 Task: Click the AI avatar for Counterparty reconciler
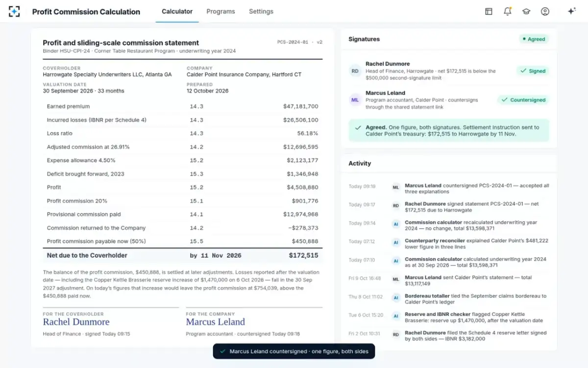(396, 242)
